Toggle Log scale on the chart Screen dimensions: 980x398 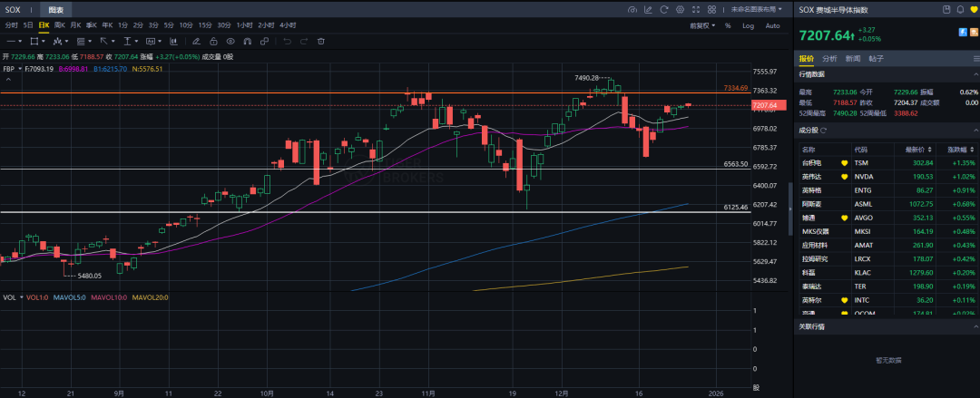pos(748,25)
